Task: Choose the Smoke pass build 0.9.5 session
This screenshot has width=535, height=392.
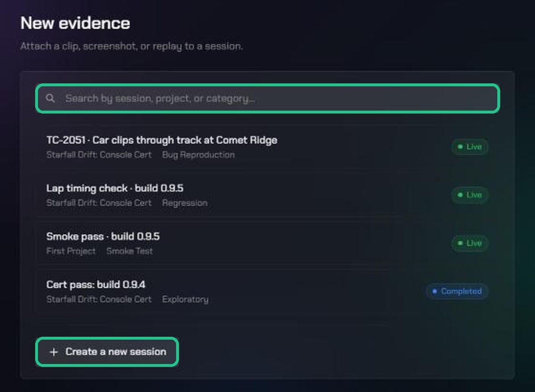Action: click(x=267, y=243)
